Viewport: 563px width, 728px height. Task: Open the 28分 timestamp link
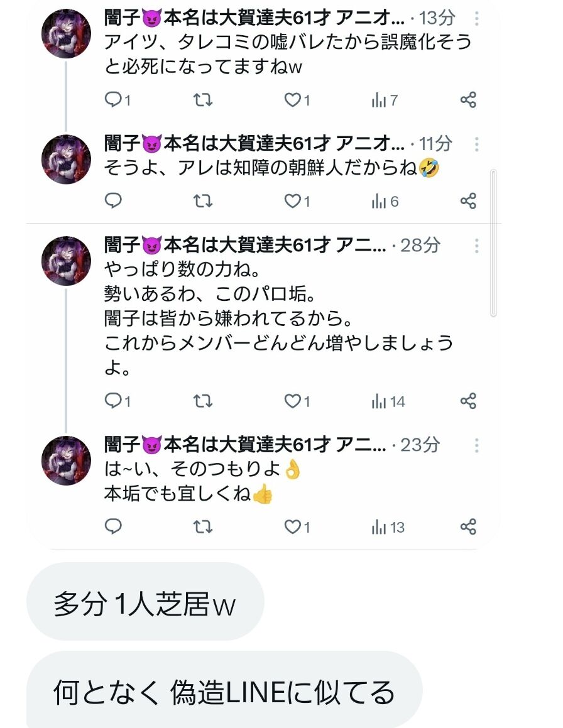point(420,245)
